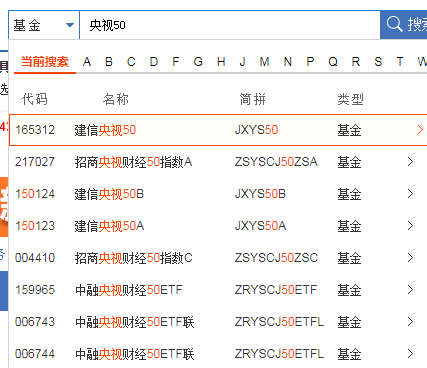The image size is (427, 368).
Task: Click chevron for 150124 建信央视50B
Action: coord(410,194)
